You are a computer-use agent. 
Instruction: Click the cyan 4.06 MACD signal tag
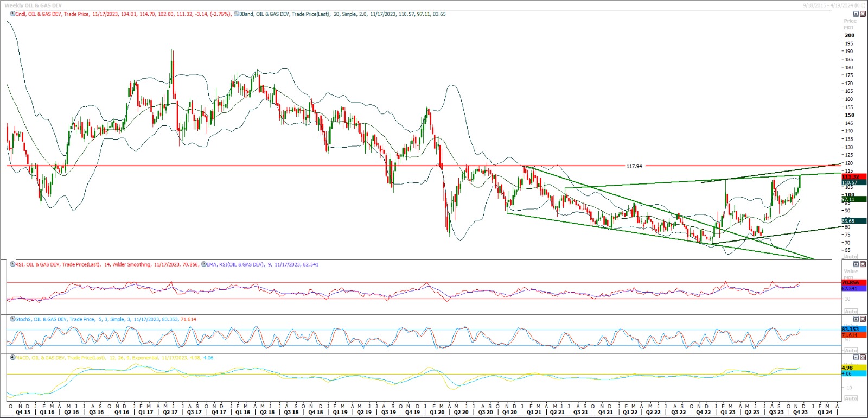click(x=854, y=373)
